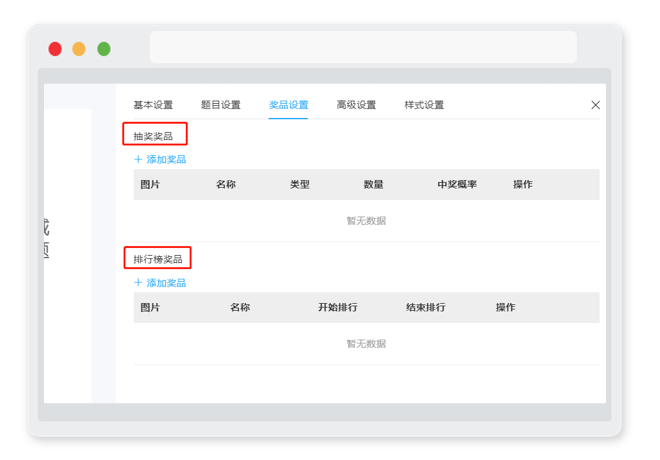Click 暂无数据 in the ranking prize table
This screenshot has width=660, height=460.
366,344
